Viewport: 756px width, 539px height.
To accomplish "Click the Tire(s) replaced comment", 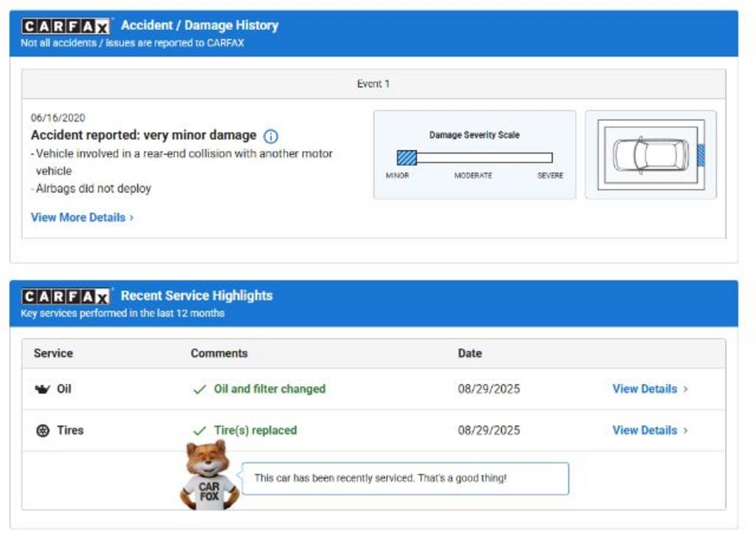I will coord(255,430).
